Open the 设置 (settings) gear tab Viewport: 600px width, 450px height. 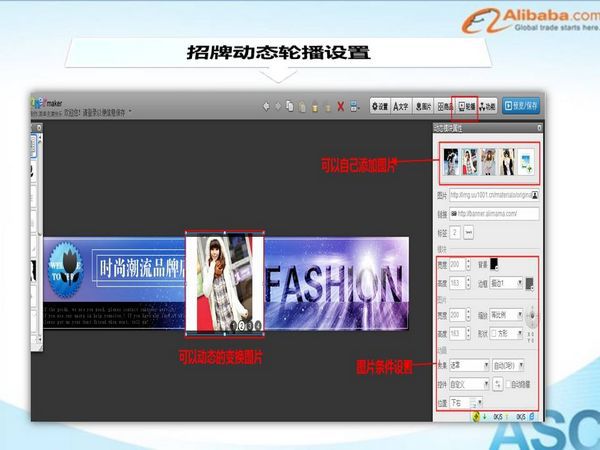380,106
